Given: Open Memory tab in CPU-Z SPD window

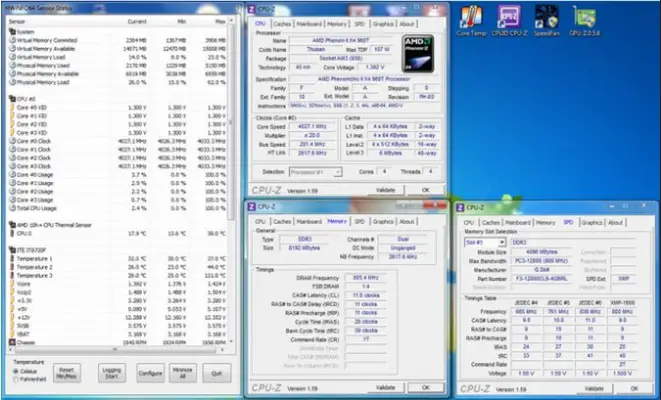Looking at the screenshot, I should (545, 223).
